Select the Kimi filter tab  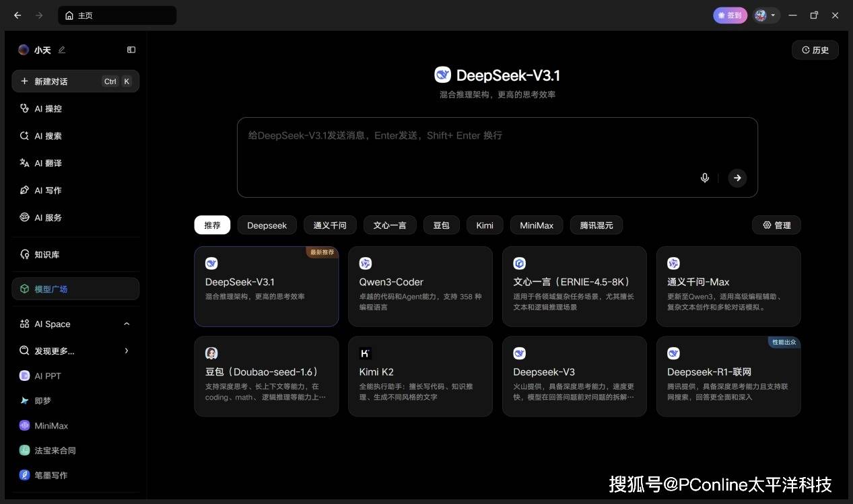pos(485,225)
